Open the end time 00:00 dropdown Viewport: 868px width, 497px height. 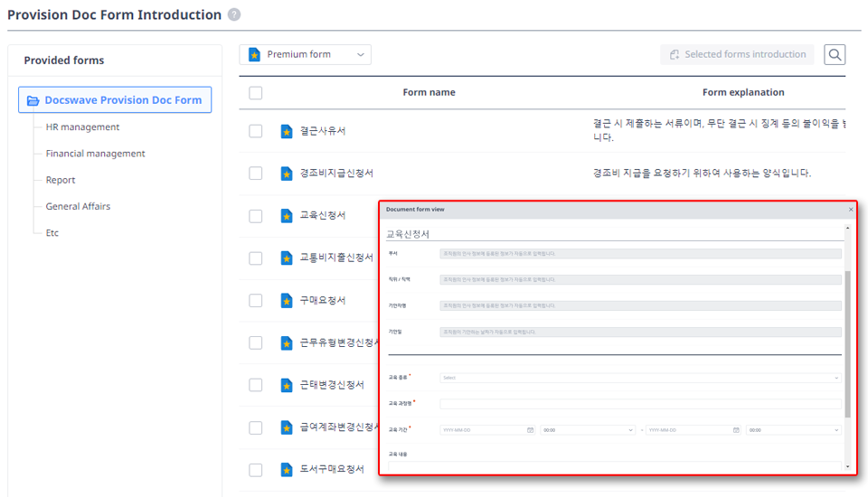click(x=793, y=430)
